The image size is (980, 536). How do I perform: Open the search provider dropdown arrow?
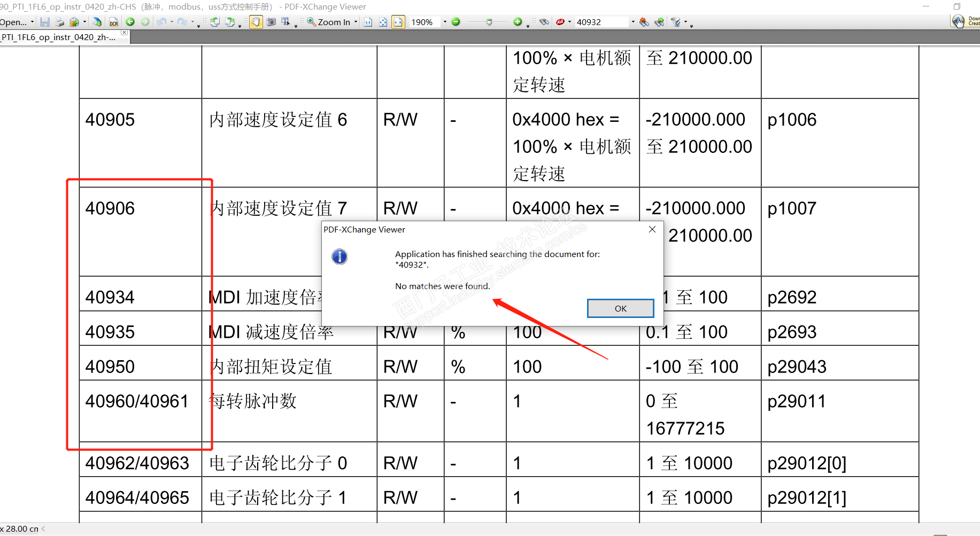click(569, 22)
